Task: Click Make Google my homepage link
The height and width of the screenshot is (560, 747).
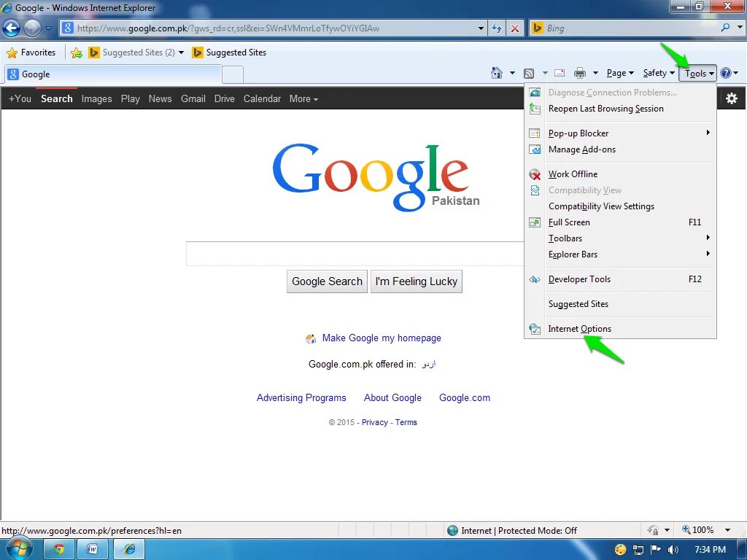Action: point(382,338)
